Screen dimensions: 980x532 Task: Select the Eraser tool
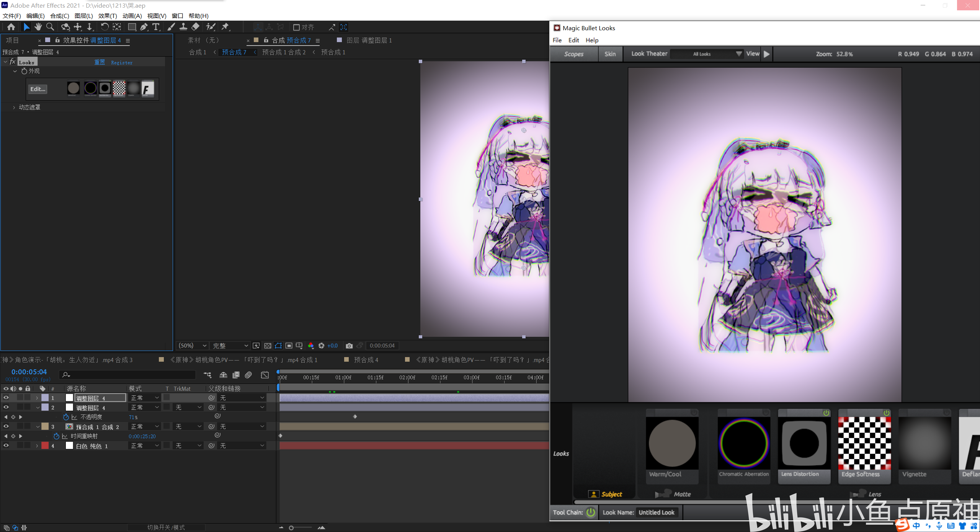point(195,27)
